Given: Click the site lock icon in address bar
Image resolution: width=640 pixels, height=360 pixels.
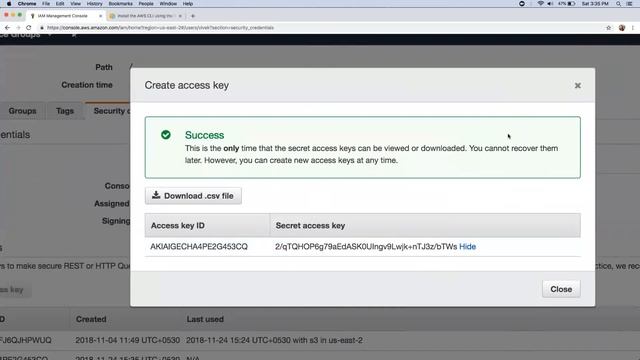Looking at the screenshot, I should point(42,28).
